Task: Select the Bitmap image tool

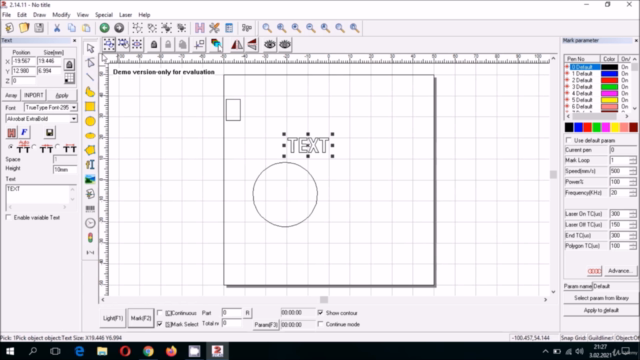Action: point(90,179)
